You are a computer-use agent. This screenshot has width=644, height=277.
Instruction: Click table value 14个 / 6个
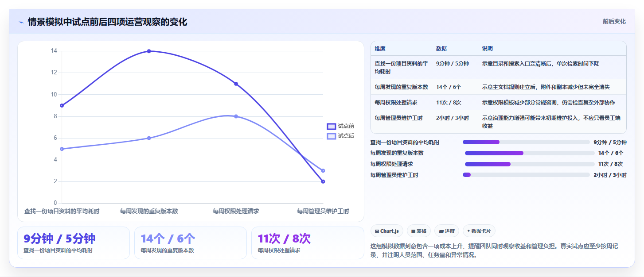[449, 87]
